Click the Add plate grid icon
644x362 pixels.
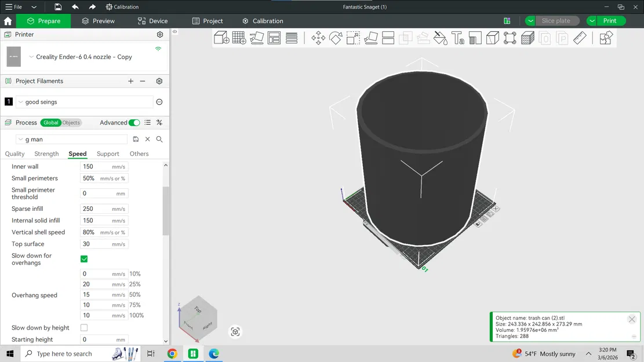pyautogui.click(x=239, y=38)
